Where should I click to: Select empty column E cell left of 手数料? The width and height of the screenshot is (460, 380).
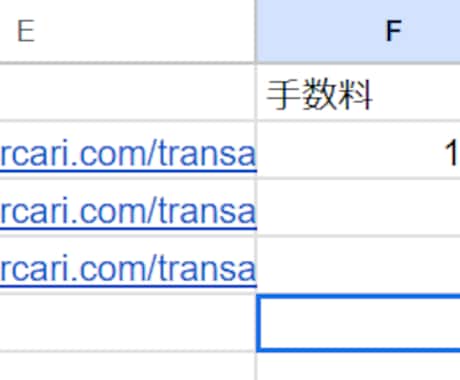coord(127,92)
